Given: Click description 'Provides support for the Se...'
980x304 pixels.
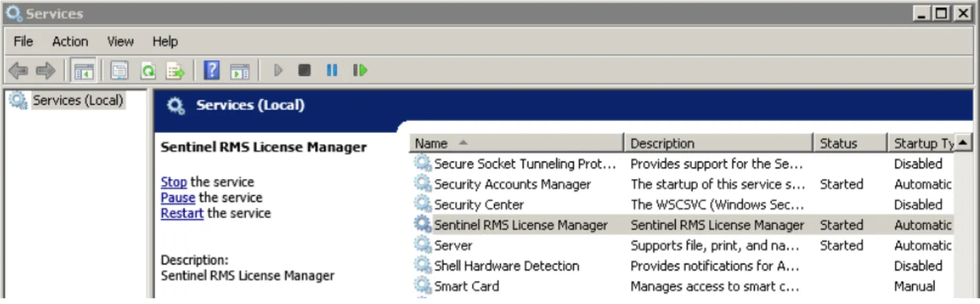Looking at the screenshot, I should click(717, 164).
